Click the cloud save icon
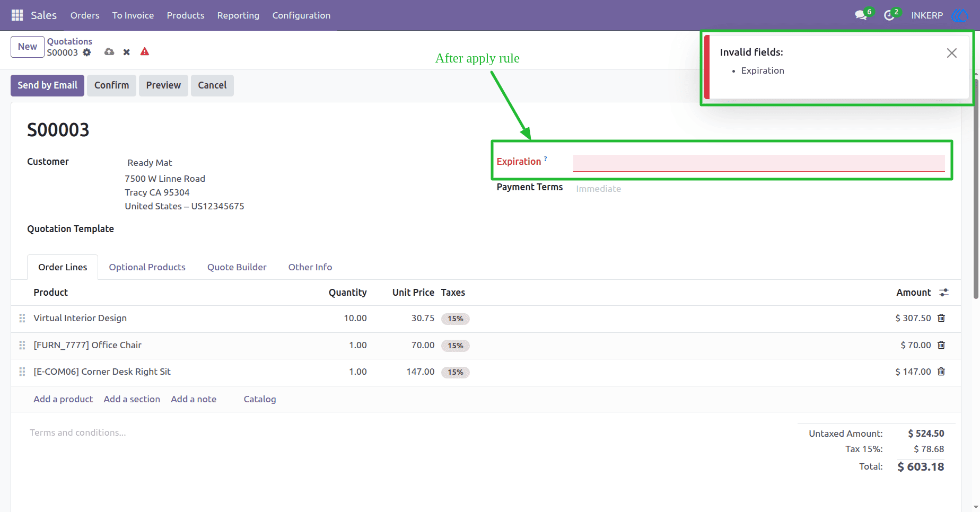980x512 pixels. pos(109,52)
